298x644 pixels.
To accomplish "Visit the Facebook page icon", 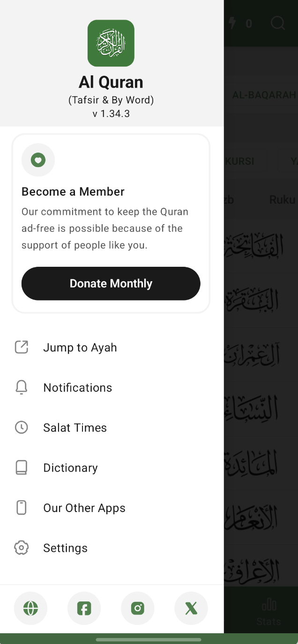I will click(84, 608).
